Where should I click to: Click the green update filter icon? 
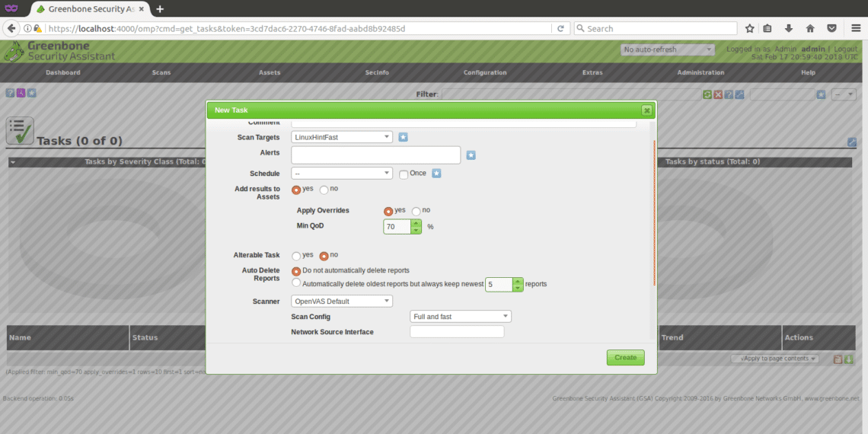(707, 94)
